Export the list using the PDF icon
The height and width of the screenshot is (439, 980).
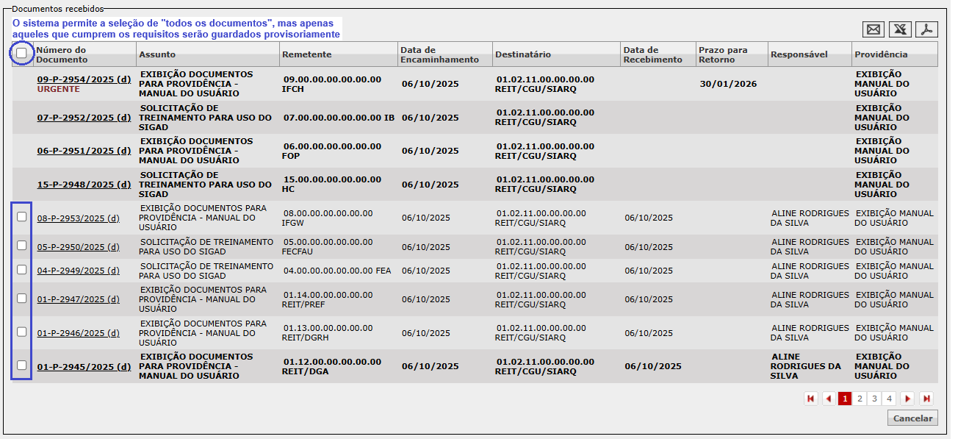[926, 29]
